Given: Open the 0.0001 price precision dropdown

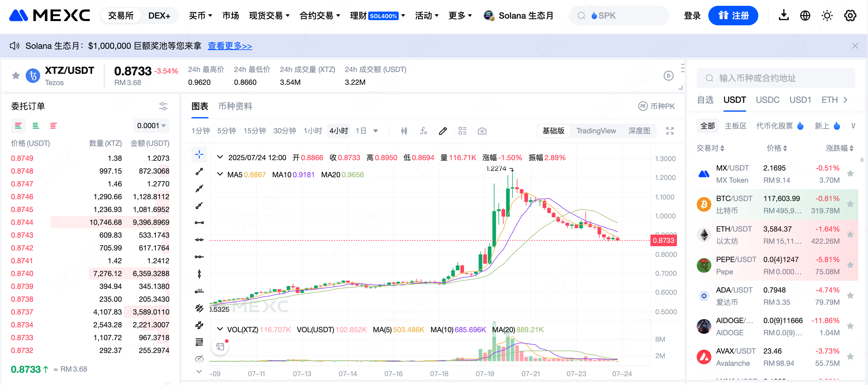Looking at the screenshot, I should point(151,125).
